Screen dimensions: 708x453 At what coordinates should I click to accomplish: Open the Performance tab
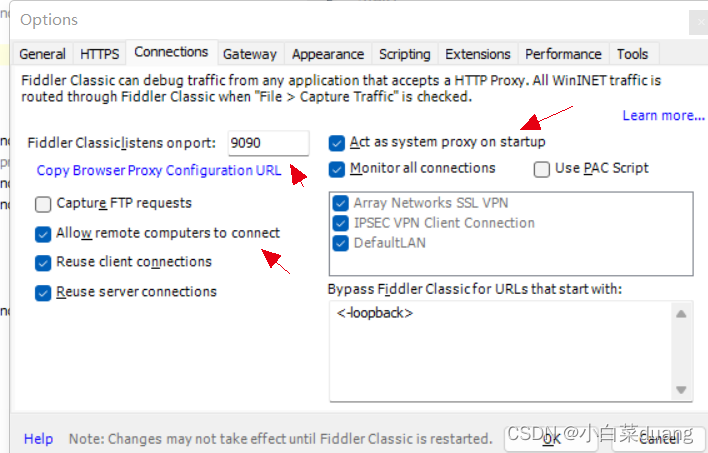coord(563,54)
